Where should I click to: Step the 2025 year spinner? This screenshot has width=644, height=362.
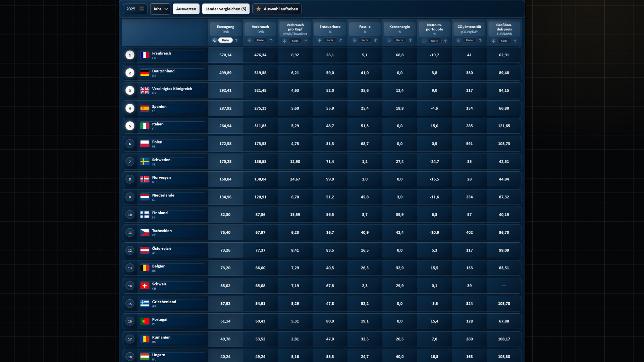142,9
